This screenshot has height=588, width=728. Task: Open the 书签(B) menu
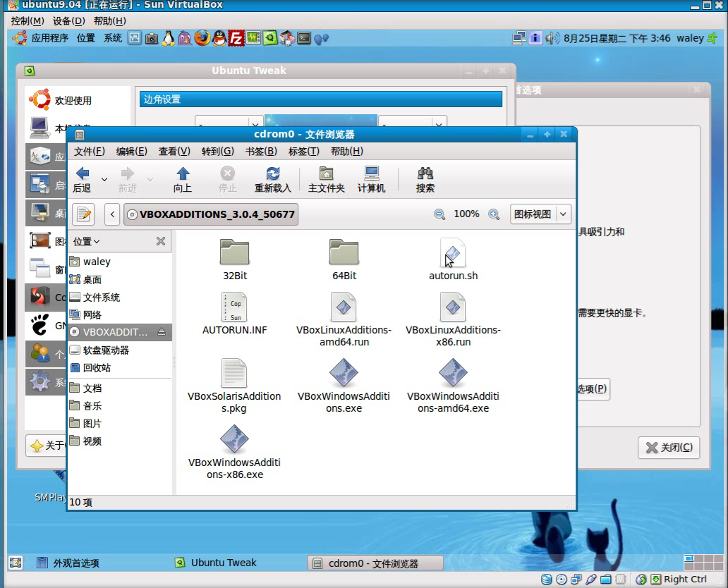pos(261,152)
